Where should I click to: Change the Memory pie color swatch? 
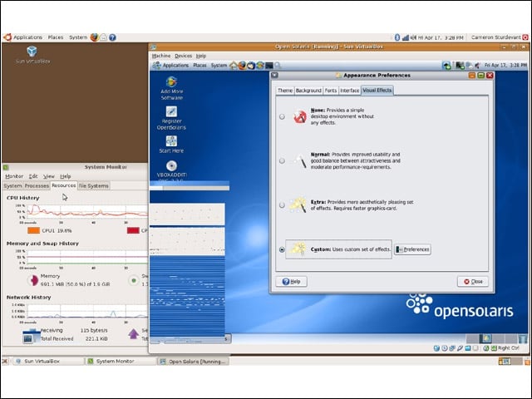[33, 280]
